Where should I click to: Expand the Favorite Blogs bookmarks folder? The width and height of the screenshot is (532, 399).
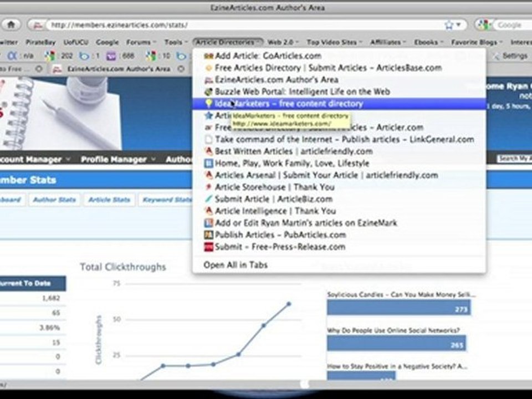click(x=477, y=42)
